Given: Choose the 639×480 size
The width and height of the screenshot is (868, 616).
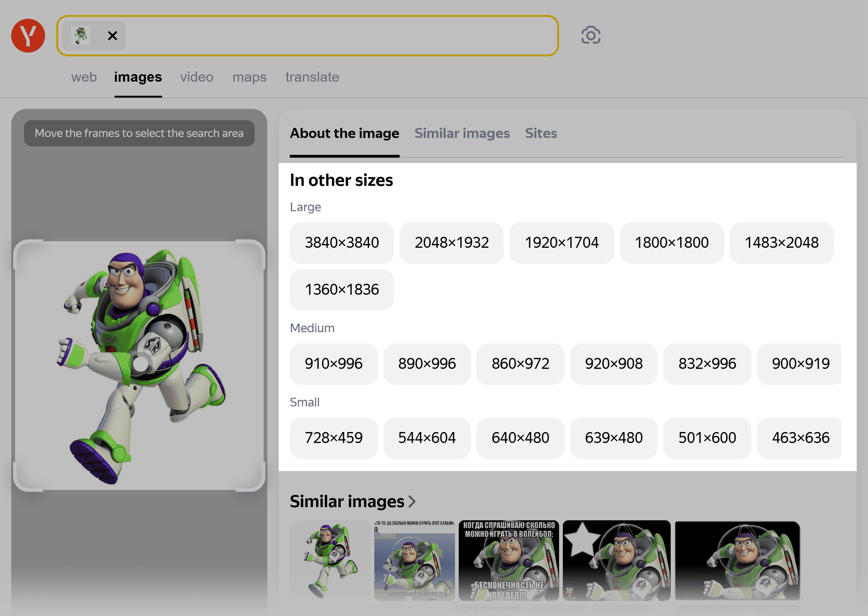Looking at the screenshot, I should point(614,438).
